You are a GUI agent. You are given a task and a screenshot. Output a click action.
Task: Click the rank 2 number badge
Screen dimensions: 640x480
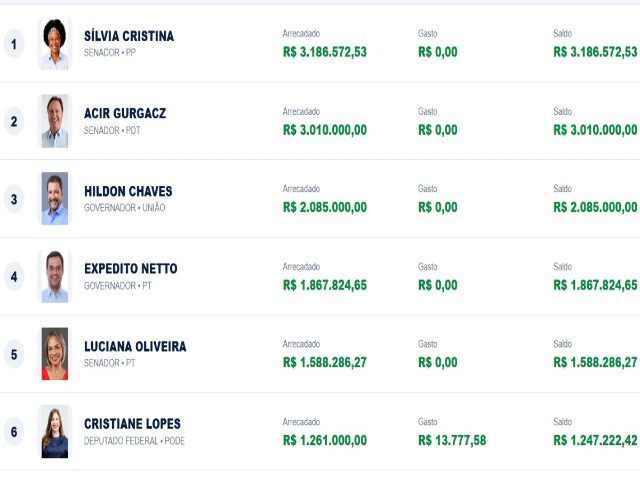pos(14,121)
